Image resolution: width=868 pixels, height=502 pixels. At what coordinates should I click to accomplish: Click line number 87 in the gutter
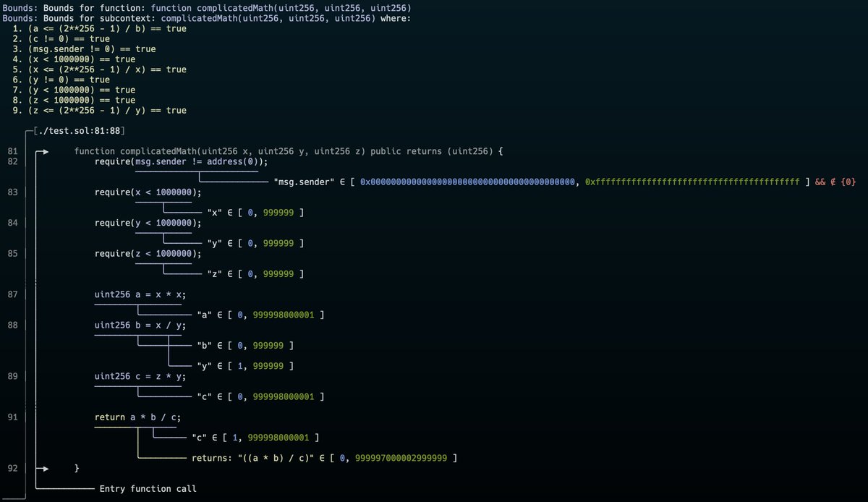pos(12,294)
